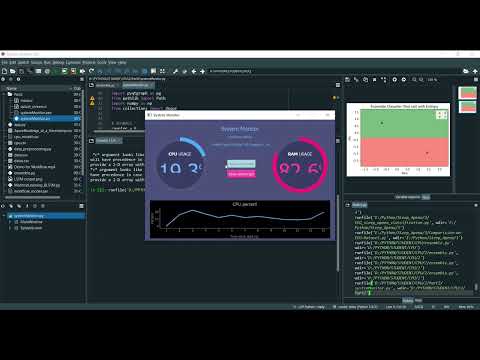Open the Run menu

[x=47, y=62]
